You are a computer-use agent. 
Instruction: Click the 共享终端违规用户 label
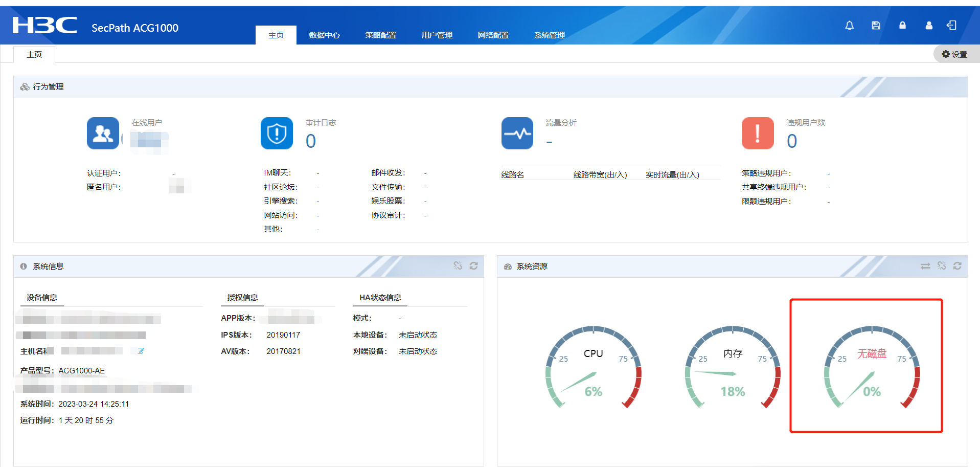774,187
